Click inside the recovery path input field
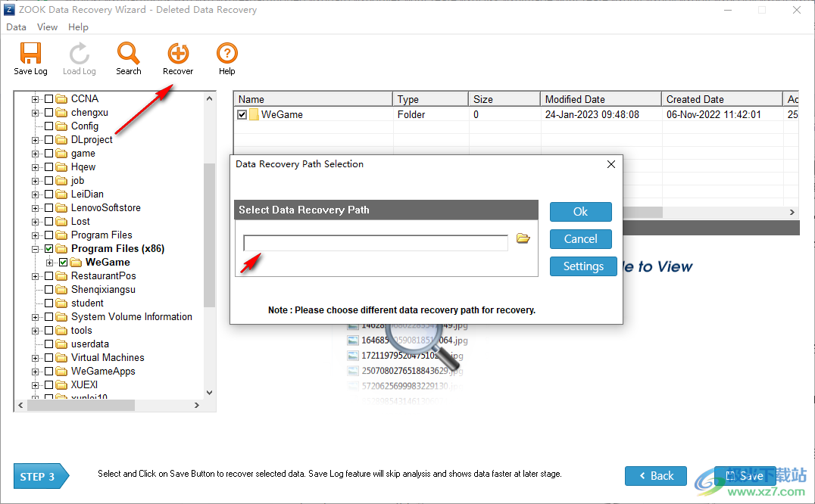The image size is (815, 504). [x=375, y=241]
